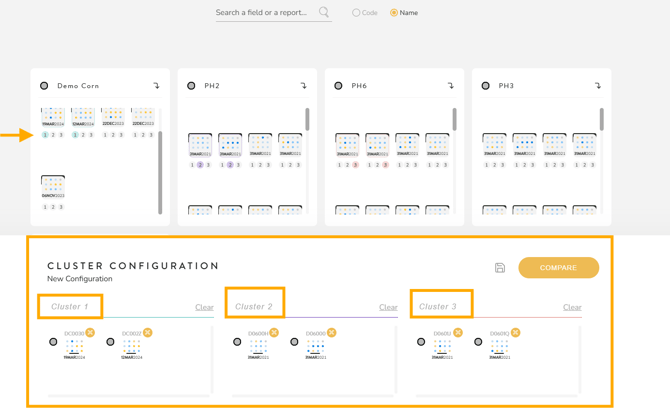
Task: Select the Code radio option
Action: pos(356,13)
